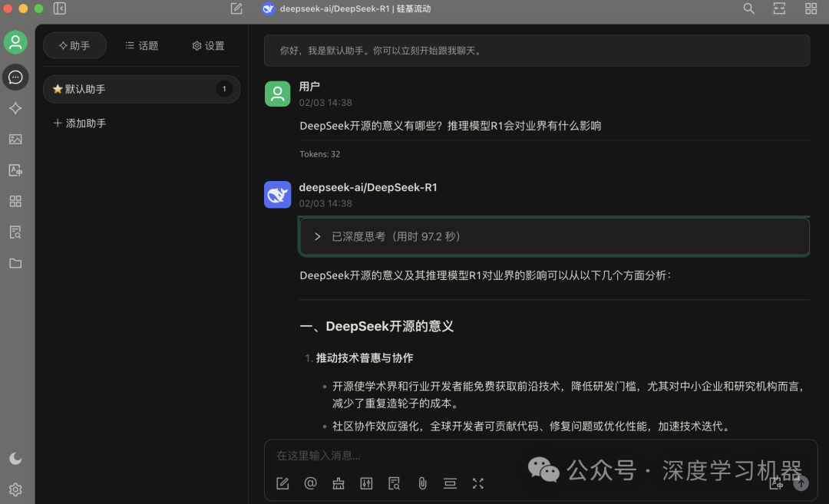
Task: Expand the 已深度思考 thinking section
Action: [x=554, y=237]
